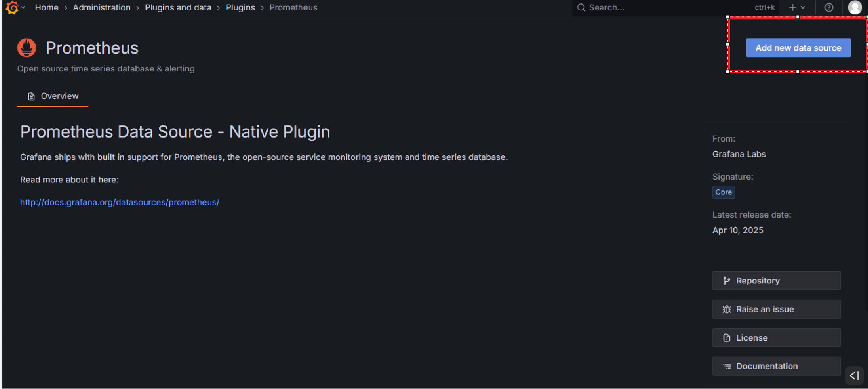The height and width of the screenshot is (389, 868).
Task: Click the Prometheus Data Source - Native Plugin heading
Action: [x=175, y=132]
